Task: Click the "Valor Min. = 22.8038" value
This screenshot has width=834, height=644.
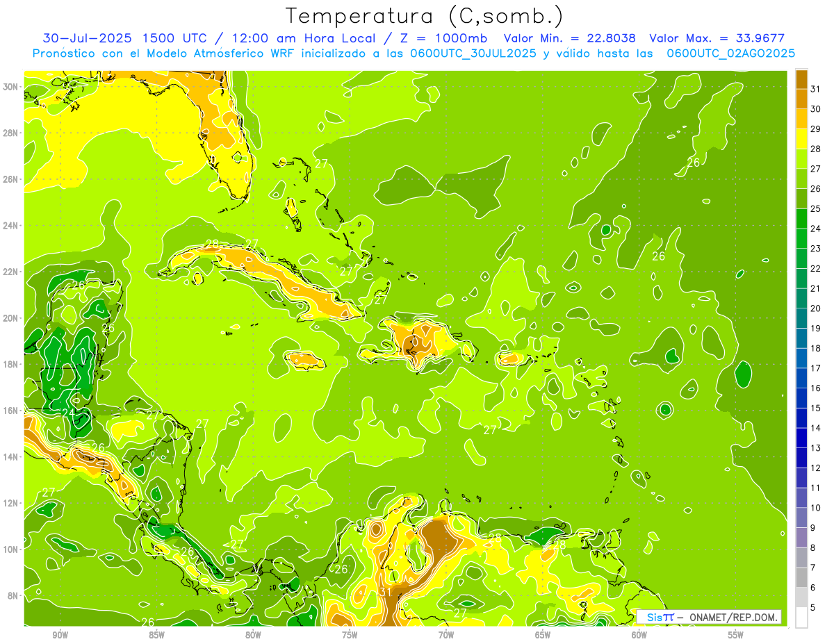Action: coord(571,38)
